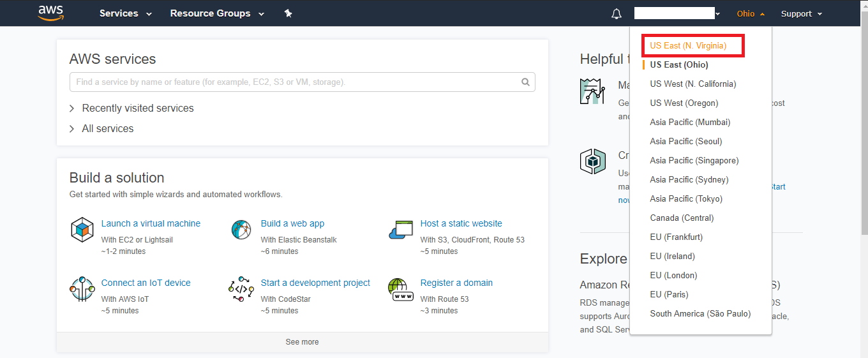Image resolution: width=868 pixels, height=358 pixels.
Task: Click the AWS logo home icon
Action: pyautogui.click(x=50, y=13)
